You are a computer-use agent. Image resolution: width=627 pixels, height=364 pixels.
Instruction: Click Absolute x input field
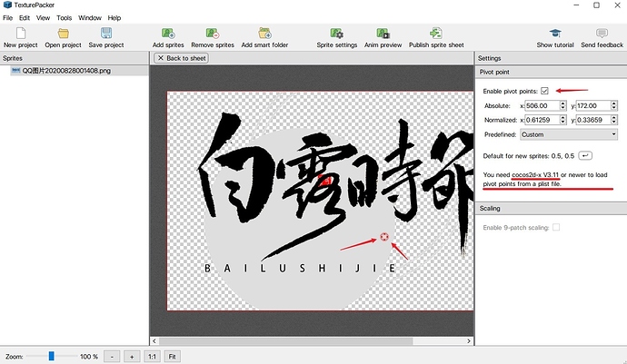point(542,106)
